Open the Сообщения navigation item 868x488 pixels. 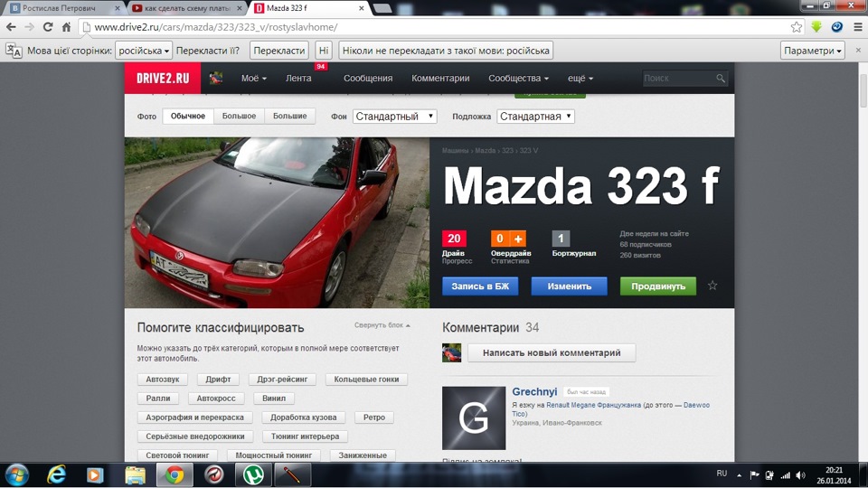click(368, 78)
